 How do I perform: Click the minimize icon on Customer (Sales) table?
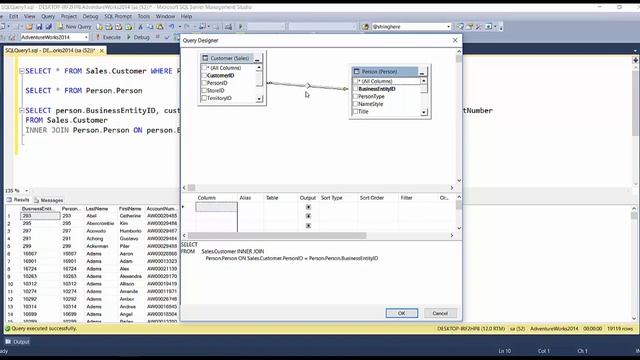click(257, 58)
